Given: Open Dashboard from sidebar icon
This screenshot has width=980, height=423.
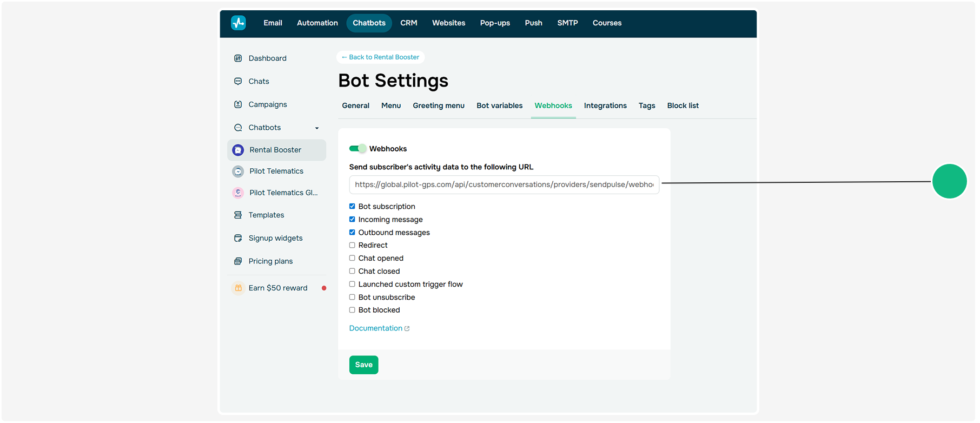Looking at the screenshot, I should (238, 58).
